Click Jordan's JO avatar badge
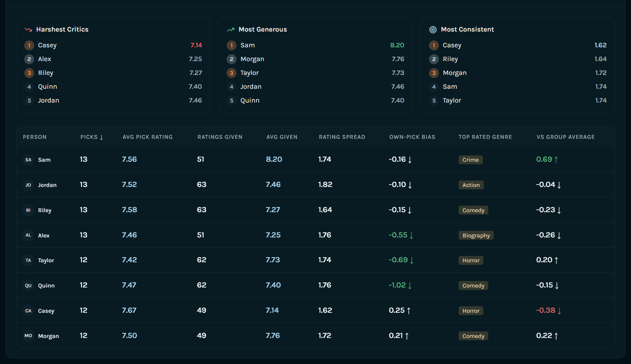 tap(28, 185)
